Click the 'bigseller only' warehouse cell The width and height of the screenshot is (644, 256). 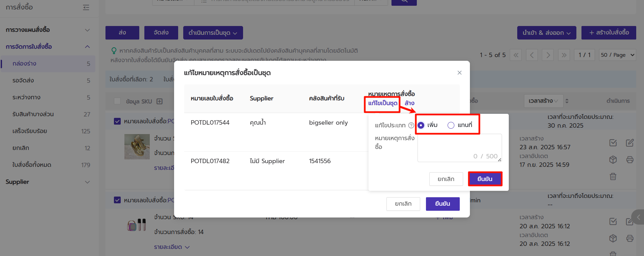click(x=328, y=123)
